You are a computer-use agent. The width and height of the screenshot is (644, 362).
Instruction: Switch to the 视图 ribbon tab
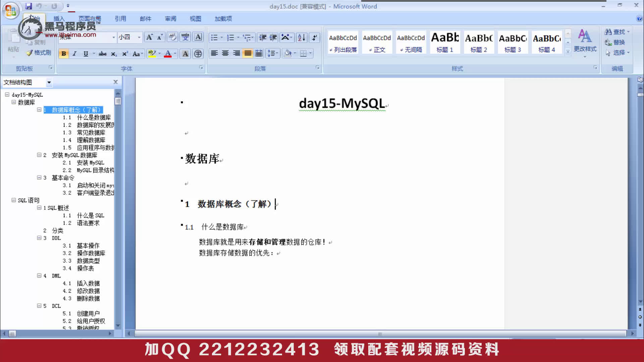tap(195, 19)
